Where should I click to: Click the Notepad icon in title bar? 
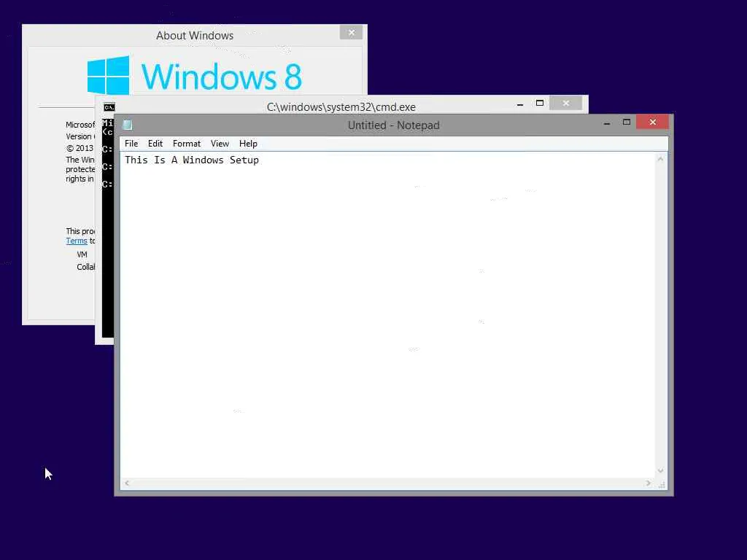tap(127, 125)
